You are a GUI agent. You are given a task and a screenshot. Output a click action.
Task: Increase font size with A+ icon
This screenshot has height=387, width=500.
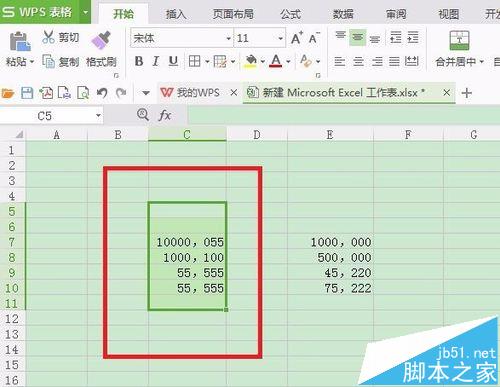click(296, 38)
